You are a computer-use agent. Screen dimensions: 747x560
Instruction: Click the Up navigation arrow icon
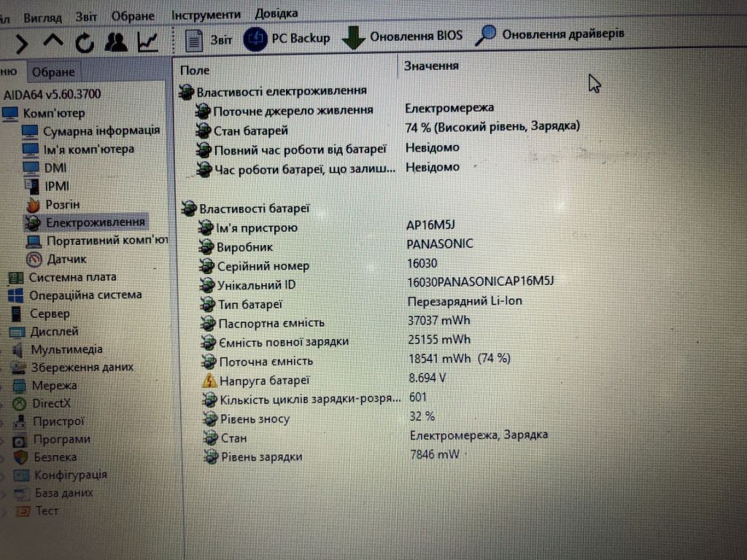(53, 42)
